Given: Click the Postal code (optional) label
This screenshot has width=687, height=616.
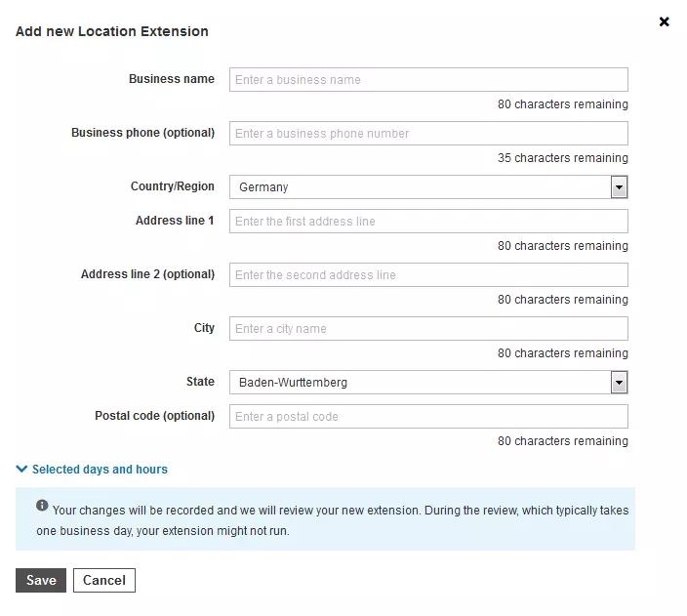Looking at the screenshot, I should pos(154,416).
